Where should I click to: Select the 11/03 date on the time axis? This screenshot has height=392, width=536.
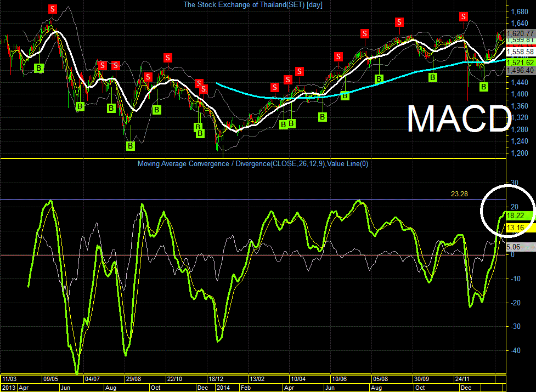[x=9, y=379]
